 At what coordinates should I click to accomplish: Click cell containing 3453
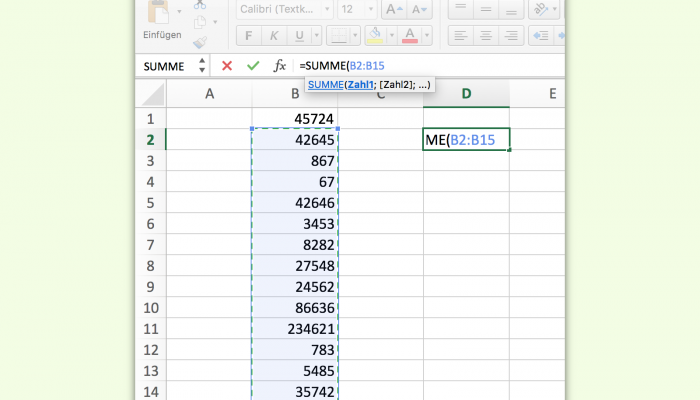coord(295,224)
